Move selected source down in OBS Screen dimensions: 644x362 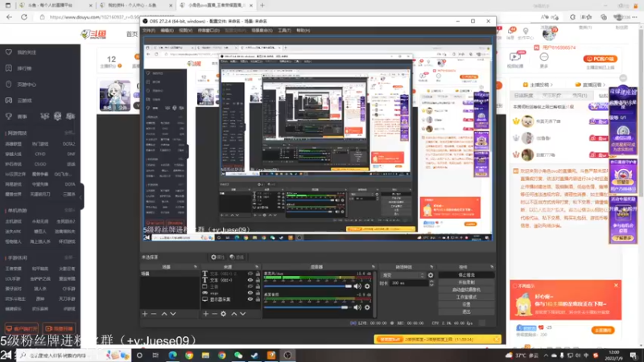tap(243, 314)
